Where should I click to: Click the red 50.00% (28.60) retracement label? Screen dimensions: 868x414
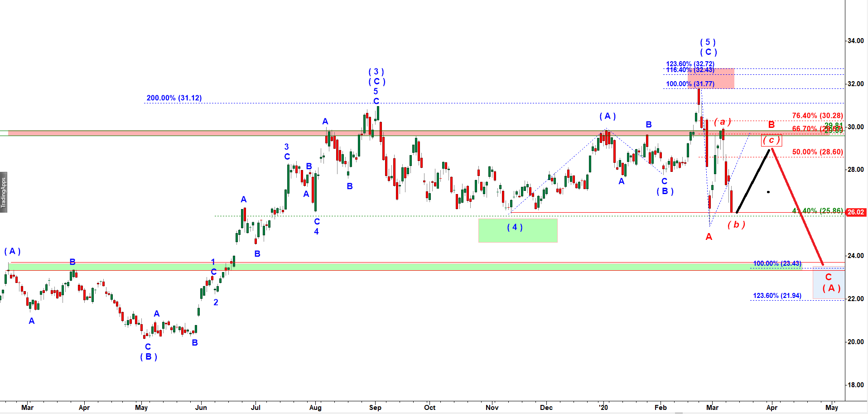coord(817,152)
